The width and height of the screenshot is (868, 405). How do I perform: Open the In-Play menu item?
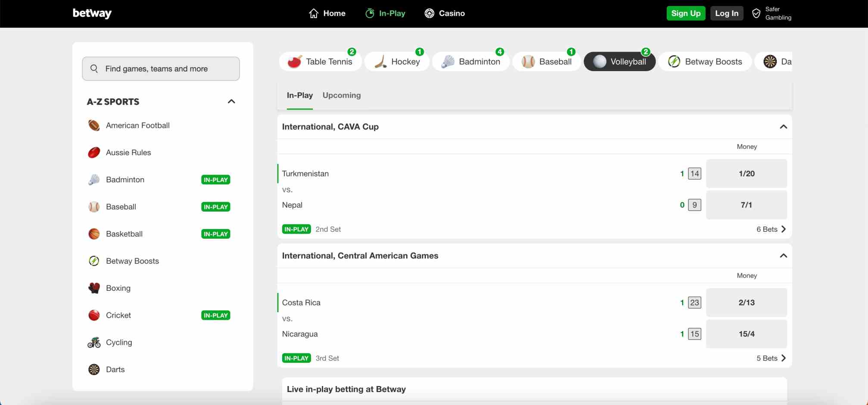[385, 13]
